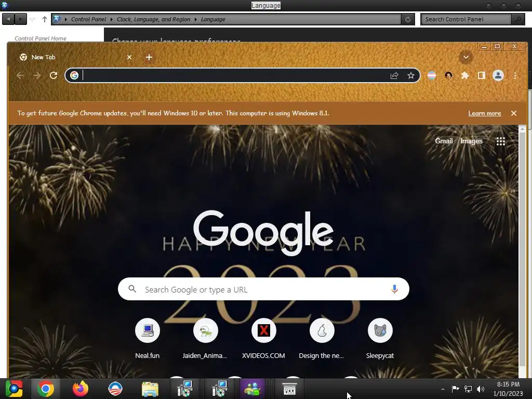Open the volume speaker icon in the tray

point(481,389)
